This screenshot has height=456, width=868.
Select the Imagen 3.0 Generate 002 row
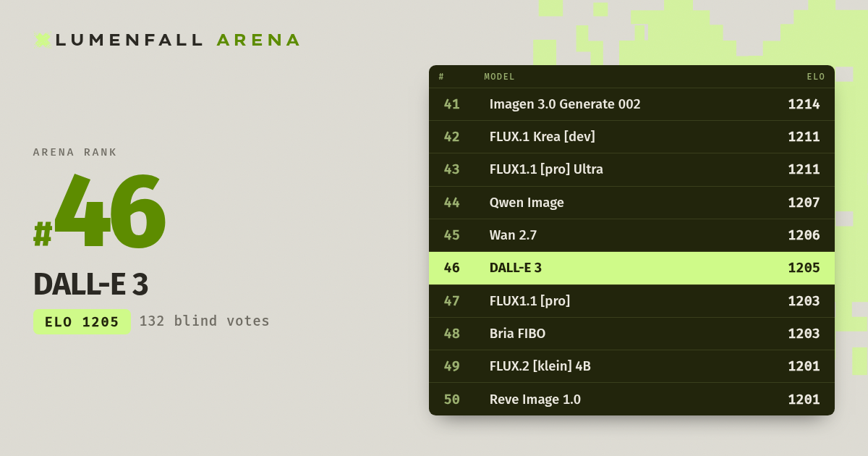coord(631,104)
